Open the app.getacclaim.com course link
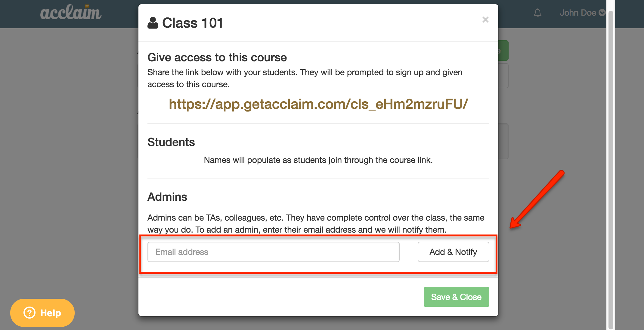The height and width of the screenshot is (330, 644). (x=318, y=104)
